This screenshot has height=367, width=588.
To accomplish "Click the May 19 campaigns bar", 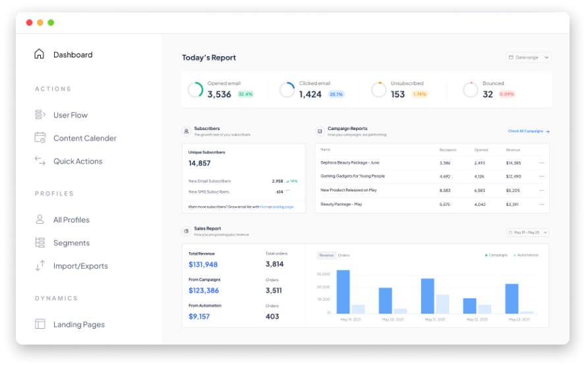I will 343,292.
